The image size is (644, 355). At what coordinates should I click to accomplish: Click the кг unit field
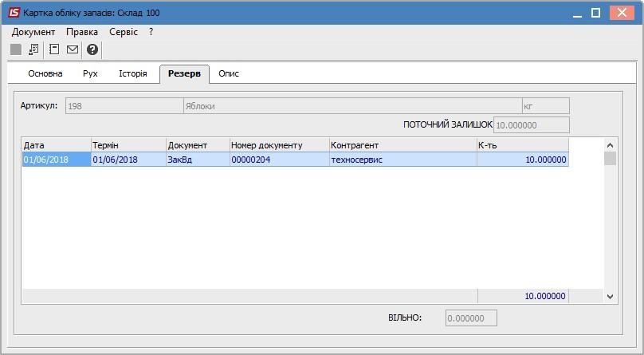[x=546, y=106]
